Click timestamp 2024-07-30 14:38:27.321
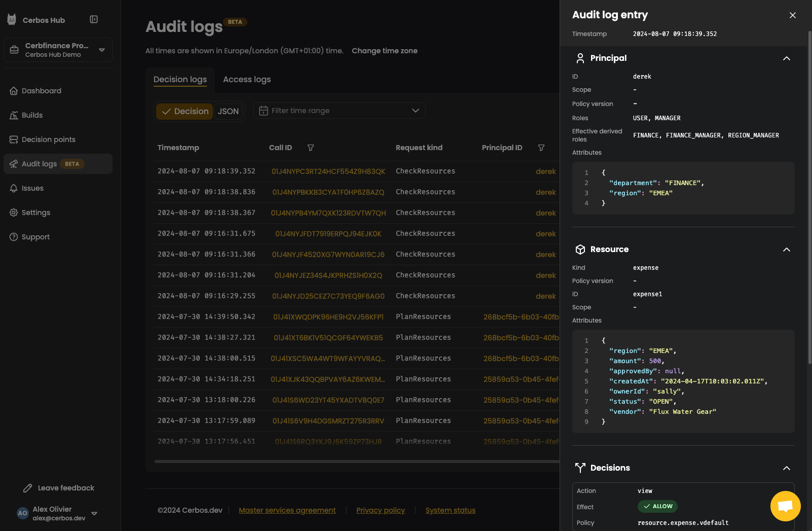812x531 pixels. tap(206, 337)
